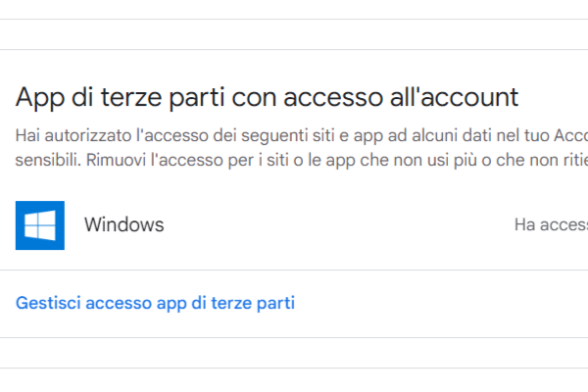Click the divider line below the Windows row
The image size is (588, 392).
pos(294,270)
